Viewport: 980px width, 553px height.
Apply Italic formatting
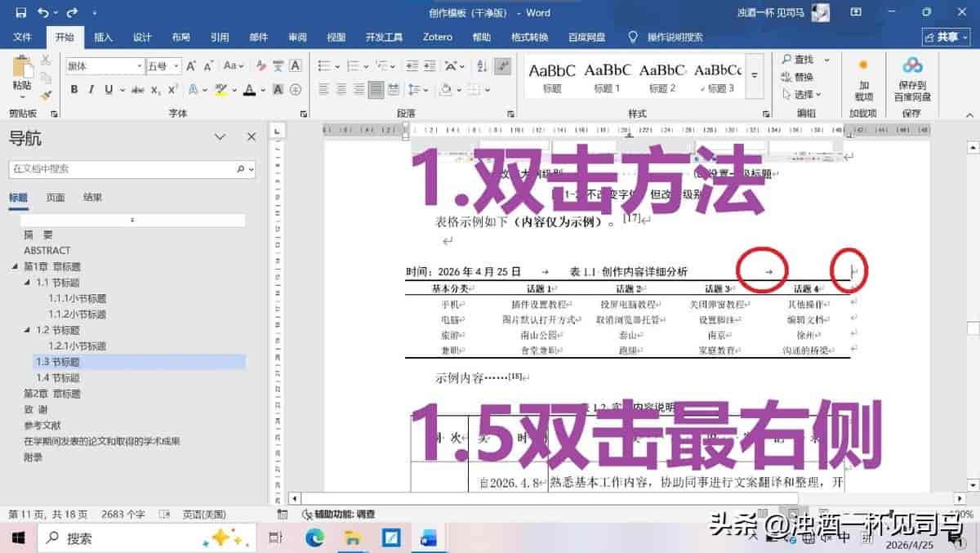tap(91, 90)
